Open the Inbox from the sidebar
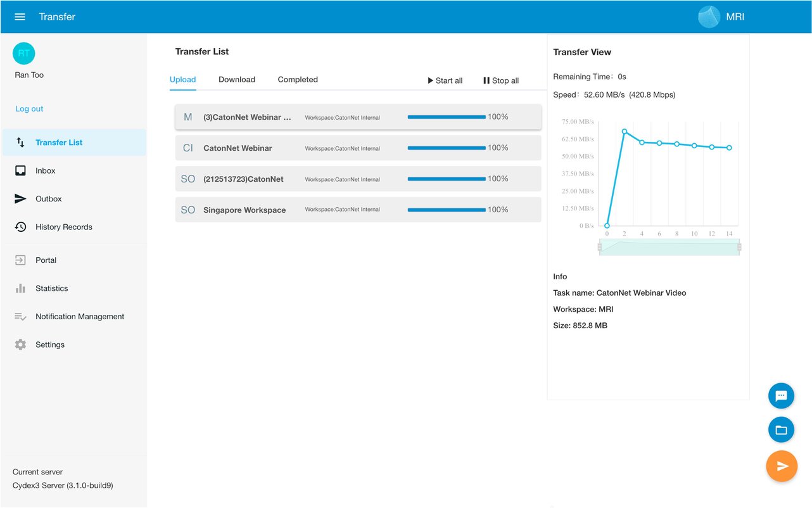The height and width of the screenshot is (508, 812). pyautogui.click(x=45, y=170)
